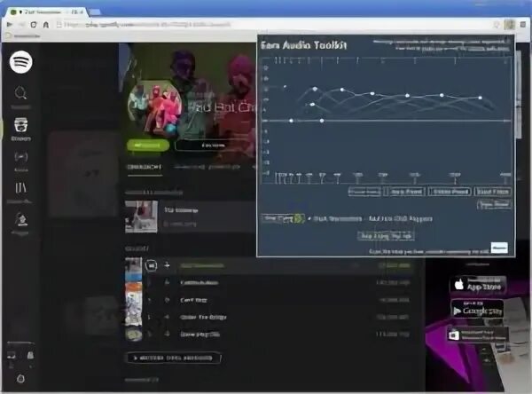Click the browser forward arrow
Screen dimensions: 532x394
point(21,25)
